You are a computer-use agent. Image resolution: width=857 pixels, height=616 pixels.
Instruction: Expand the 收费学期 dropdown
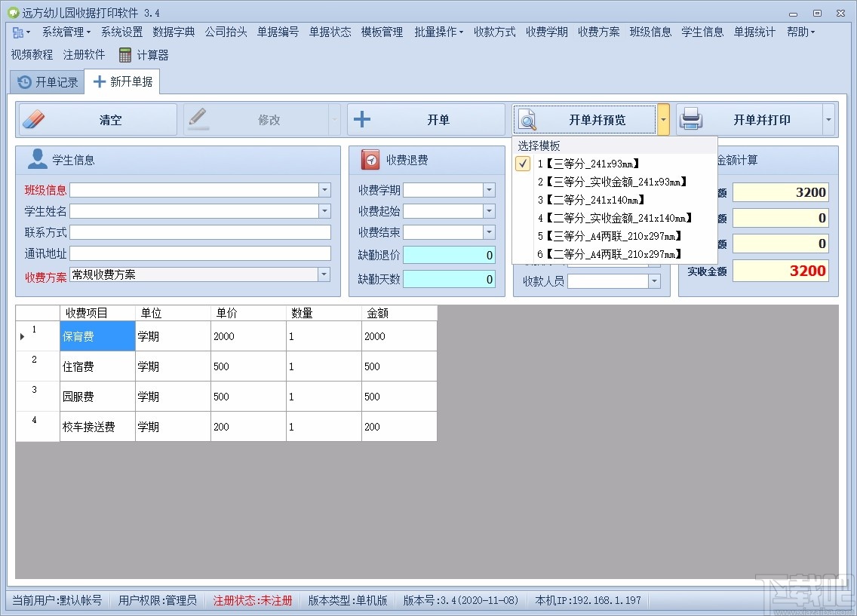point(489,189)
